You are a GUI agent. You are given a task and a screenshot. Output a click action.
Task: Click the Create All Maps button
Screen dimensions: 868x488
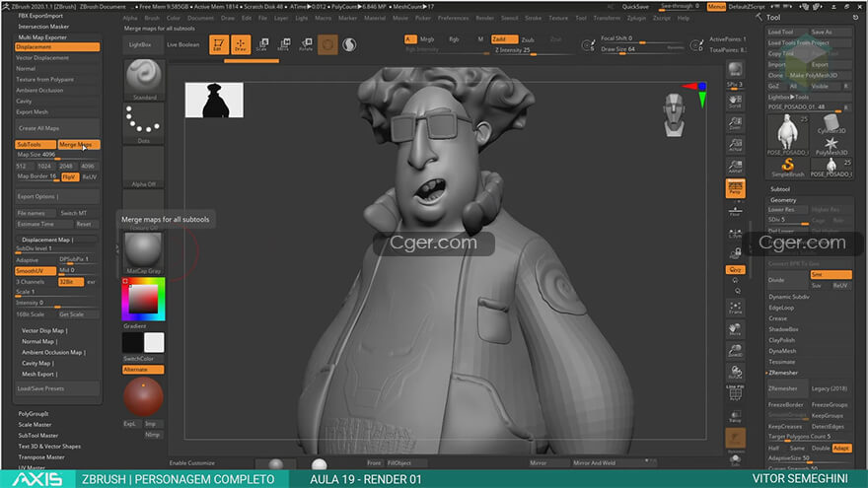pyautogui.click(x=57, y=128)
